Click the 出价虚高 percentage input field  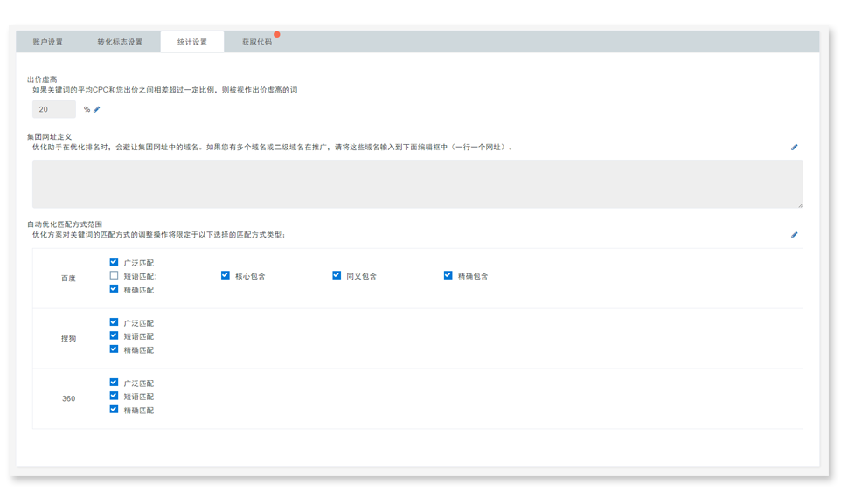(53, 109)
